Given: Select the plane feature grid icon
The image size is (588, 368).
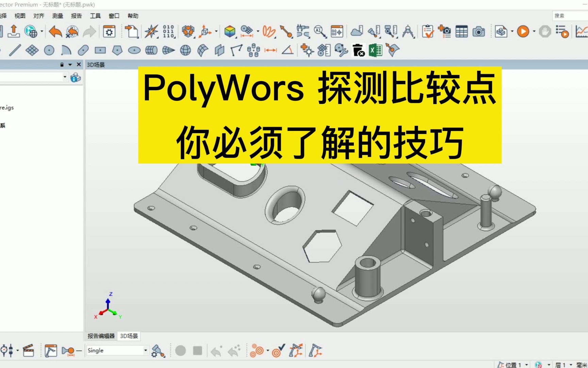Looking at the screenshot, I should pos(32,50).
